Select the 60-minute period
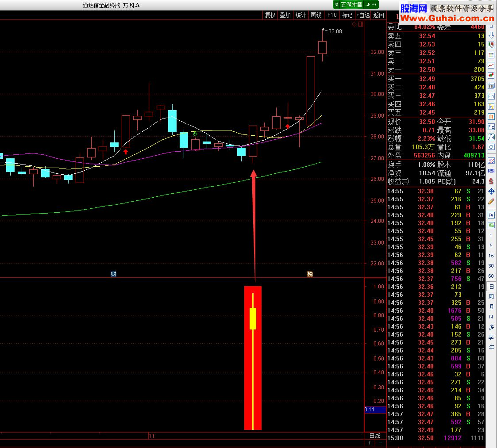This screenshot has height=448, width=497. pyautogui.click(x=491, y=276)
